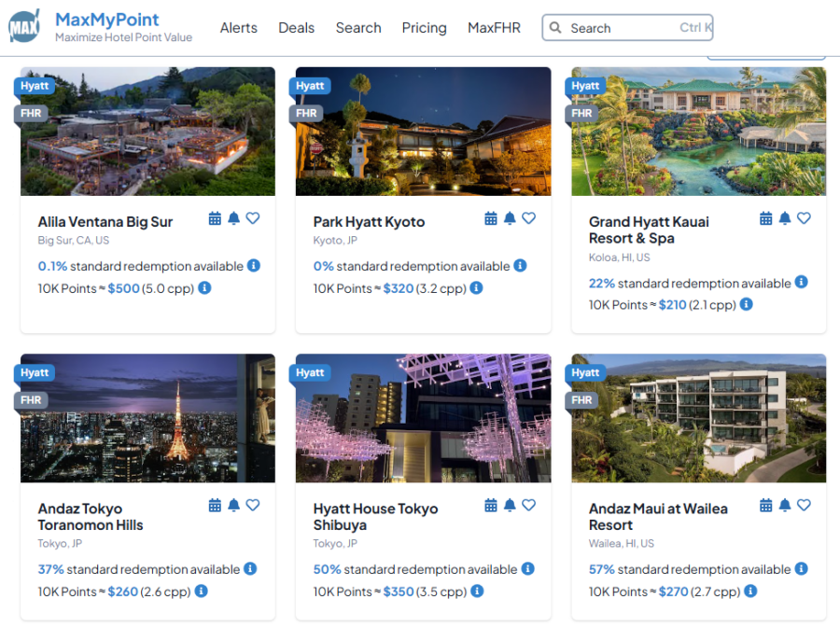Viewport: 840px width, 627px height.
Task: Info icon beside 50% standard redemption
Action: [527, 568]
